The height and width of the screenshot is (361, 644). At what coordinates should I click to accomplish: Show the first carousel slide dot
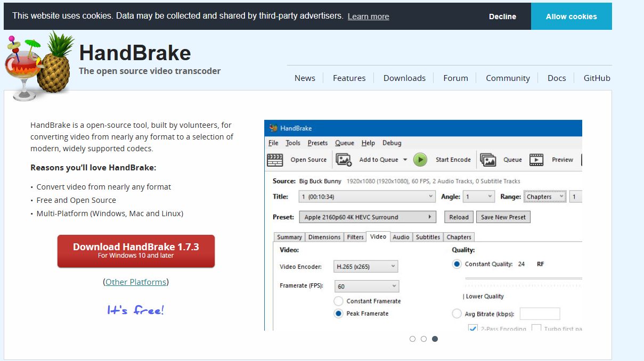point(412,339)
